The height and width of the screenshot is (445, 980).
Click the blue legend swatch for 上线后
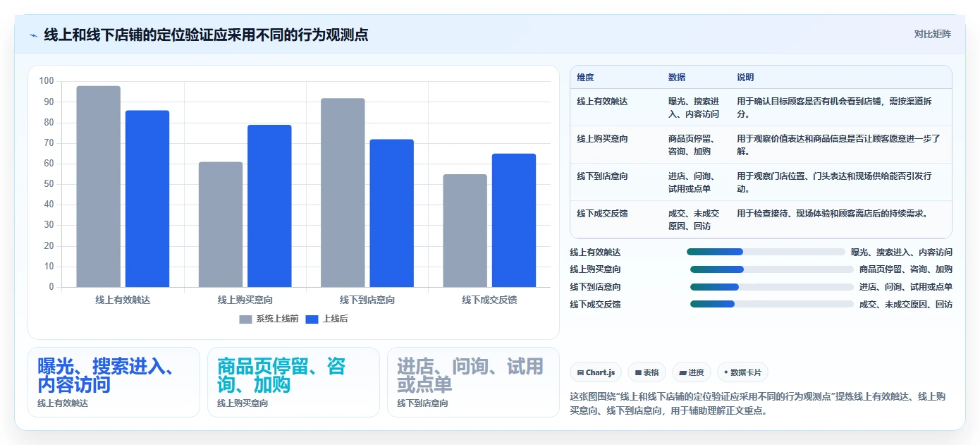(311, 319)
